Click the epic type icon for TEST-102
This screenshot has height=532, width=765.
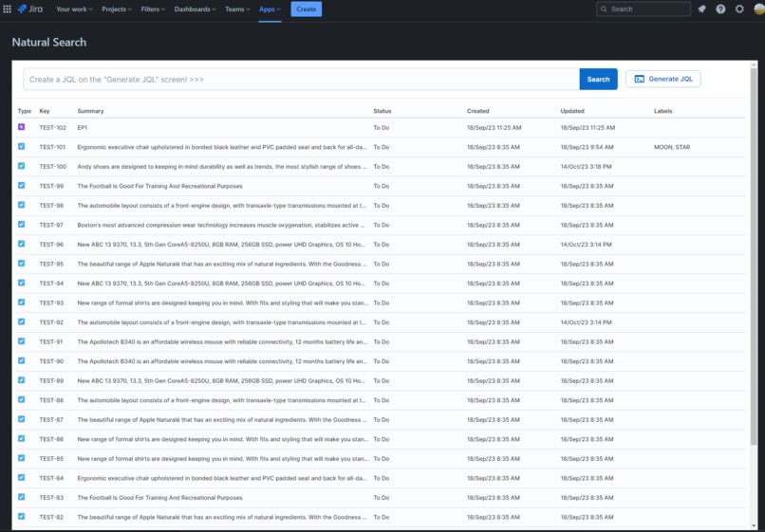pos(22,127)
